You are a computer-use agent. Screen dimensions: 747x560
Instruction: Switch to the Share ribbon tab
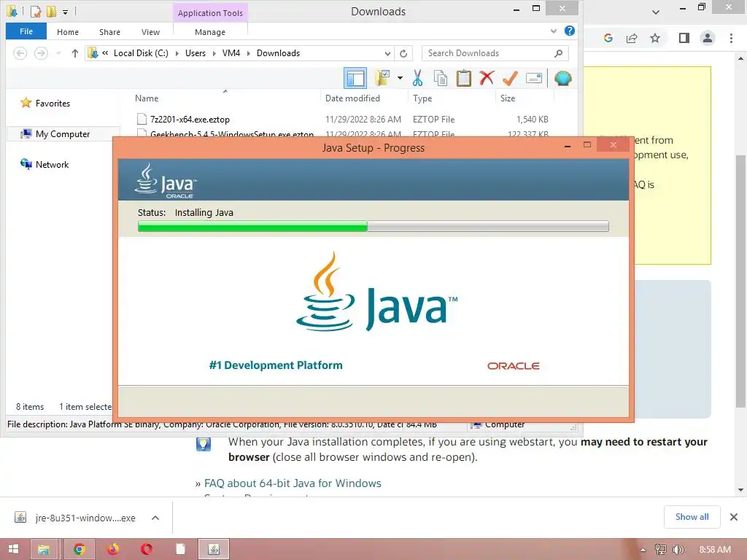109,32
